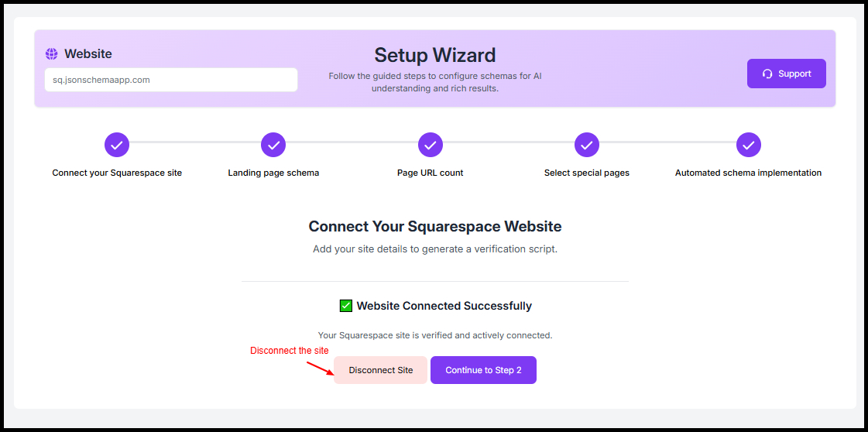Click the Setup Wizard heading
The height and width of the screenshot is (432, 868).
[x=434, y=55]
